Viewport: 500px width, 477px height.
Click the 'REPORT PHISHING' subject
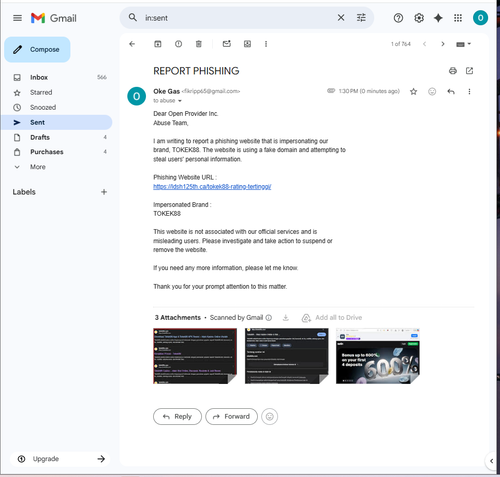196,71
